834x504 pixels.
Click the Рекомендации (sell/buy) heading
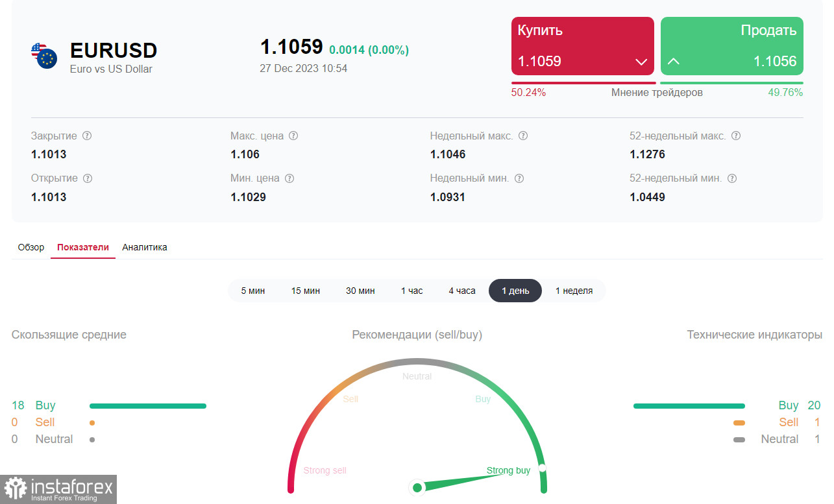(417, 335)
